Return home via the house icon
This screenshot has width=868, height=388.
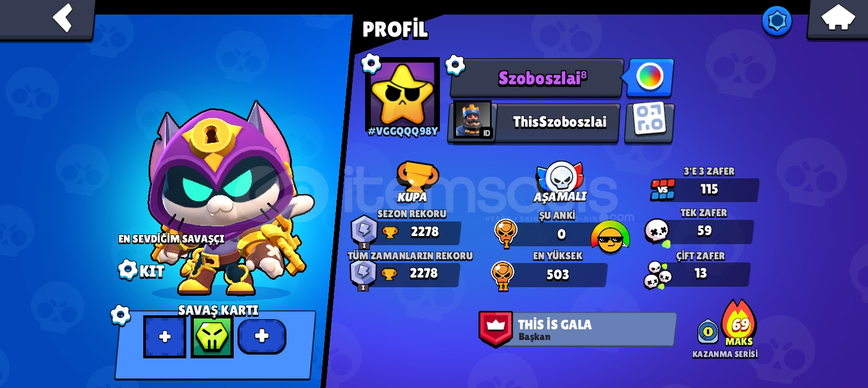pos(838,19)
